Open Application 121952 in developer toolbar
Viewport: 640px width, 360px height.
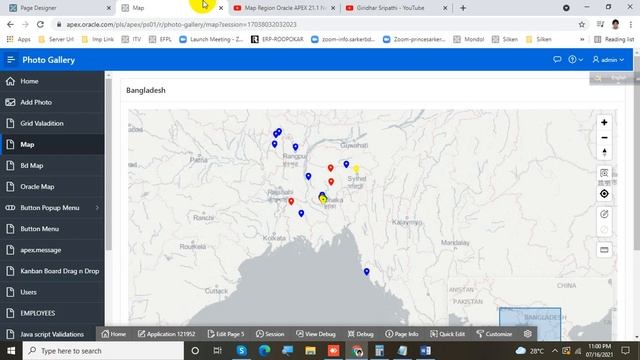[167, 334]
